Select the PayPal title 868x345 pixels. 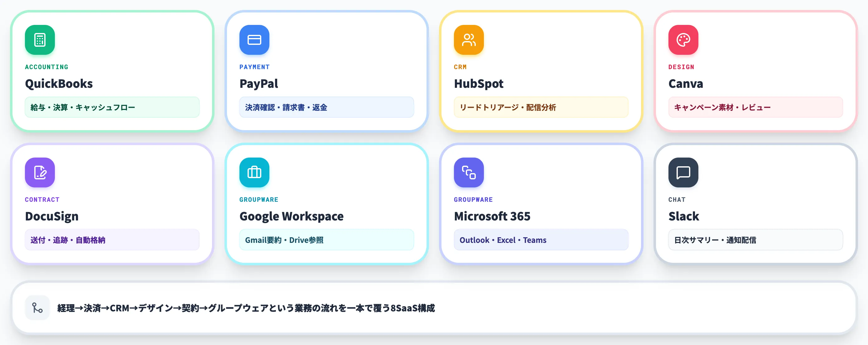point(259,83)
